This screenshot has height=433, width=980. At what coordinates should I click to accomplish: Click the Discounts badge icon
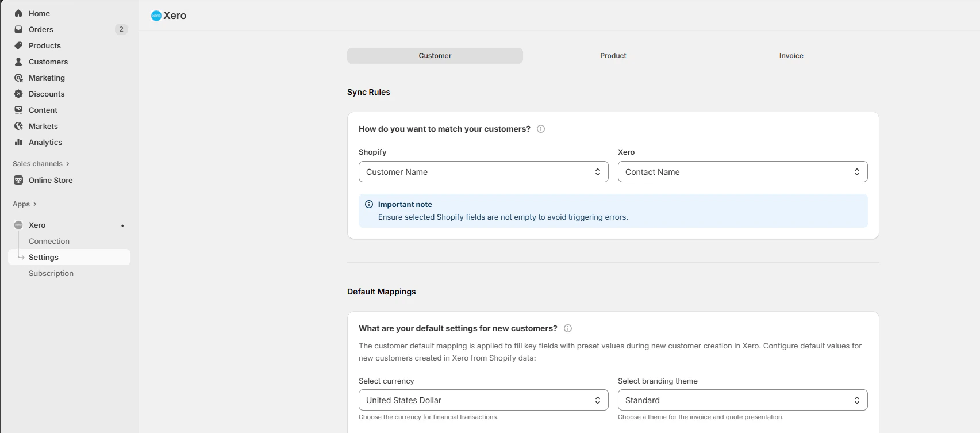click(x=18, y=94)
